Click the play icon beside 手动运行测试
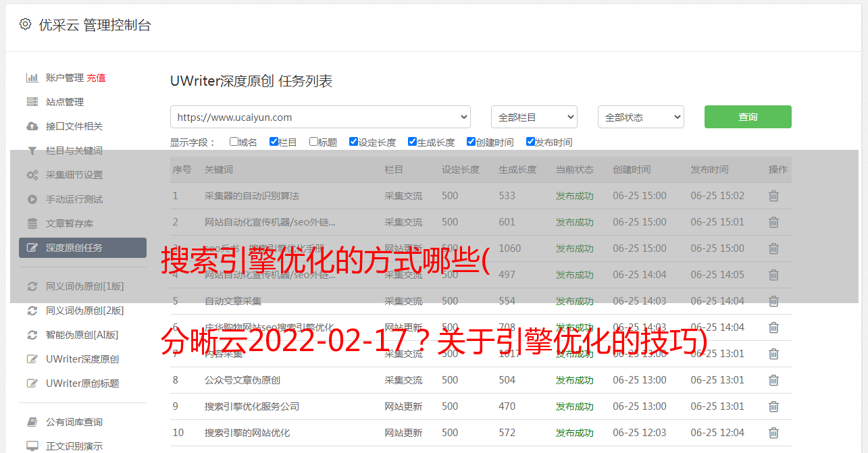The image size is (868, 453). click(32, 199)
